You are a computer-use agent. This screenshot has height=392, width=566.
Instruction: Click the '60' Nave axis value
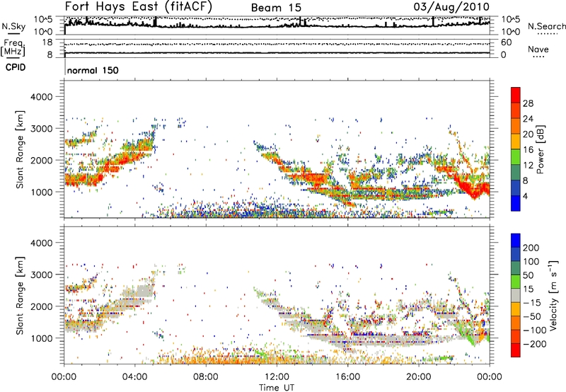point(506,42)
